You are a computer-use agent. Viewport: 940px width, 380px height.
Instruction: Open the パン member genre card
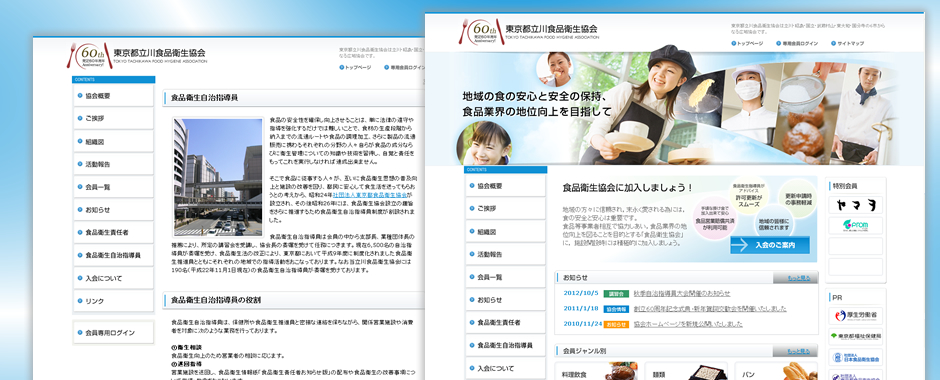point(776,371)
